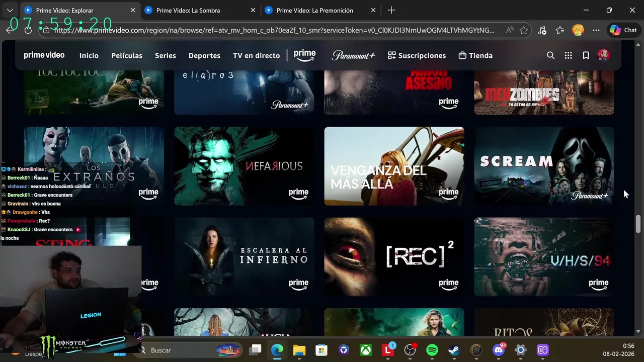Image resolution: width=644 pixels, height=362 pixels.
Task: Open the Deportes section
Action: tap(204, 55)
